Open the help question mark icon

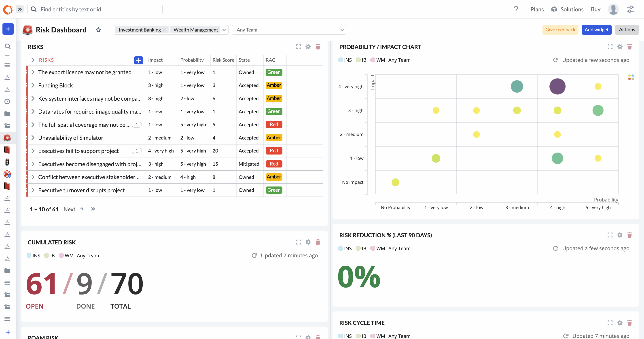516,9
